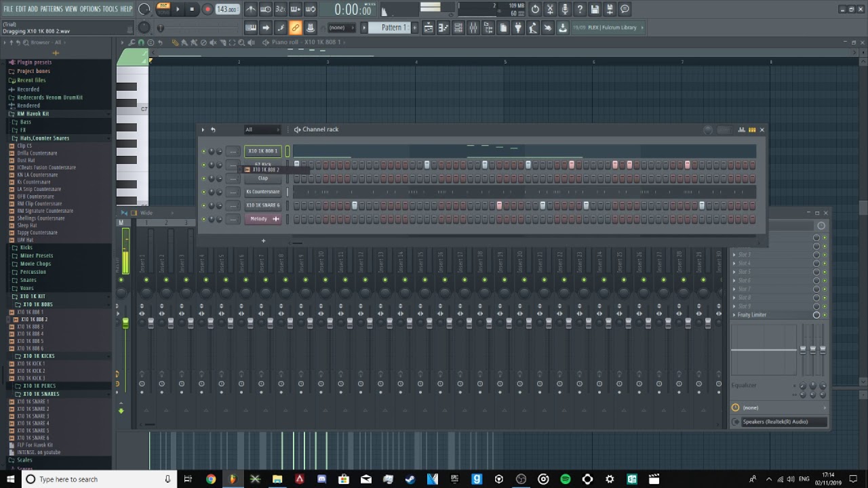Screen dimensions: 868x488
Task: Select the Ks Countersnare channel button
Action: click(x=262, y=192)
